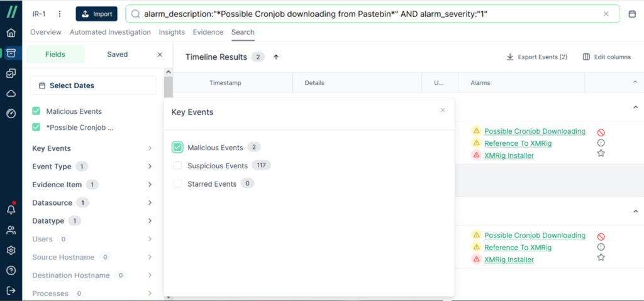Image resolution: width=644 pixels, height=301 pixels.
Task: Star the first timeline event
Action: pyautogui.click(x=601, y=153)
